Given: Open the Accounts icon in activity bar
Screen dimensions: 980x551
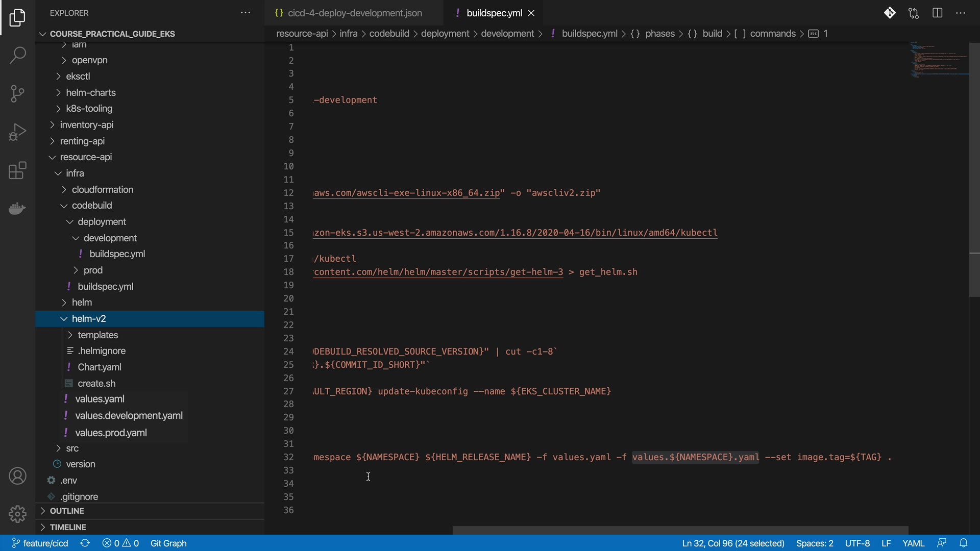Looking at the screenshot, I should (17, 476).
